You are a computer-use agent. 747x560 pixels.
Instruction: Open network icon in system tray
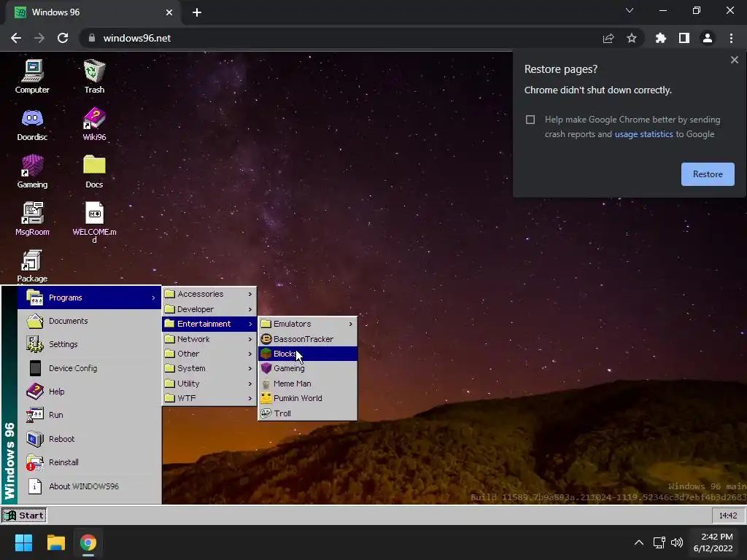click(x=659, y=542)
